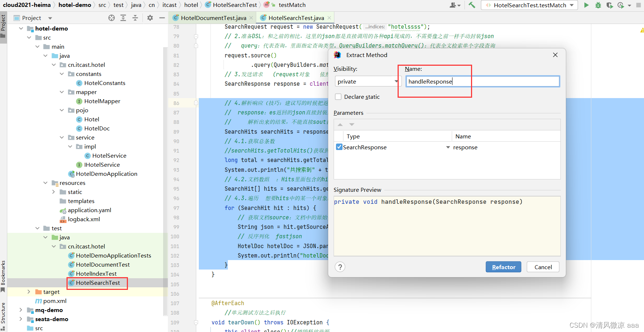
Task: Click the method Name input field
Action: pyautogui.click(x=483, y=81)
